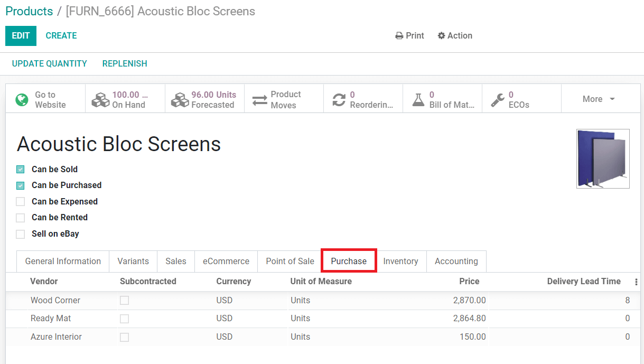
Task: Click the Reordering Rules refresh icon
Action: click(x=339, y=99)
